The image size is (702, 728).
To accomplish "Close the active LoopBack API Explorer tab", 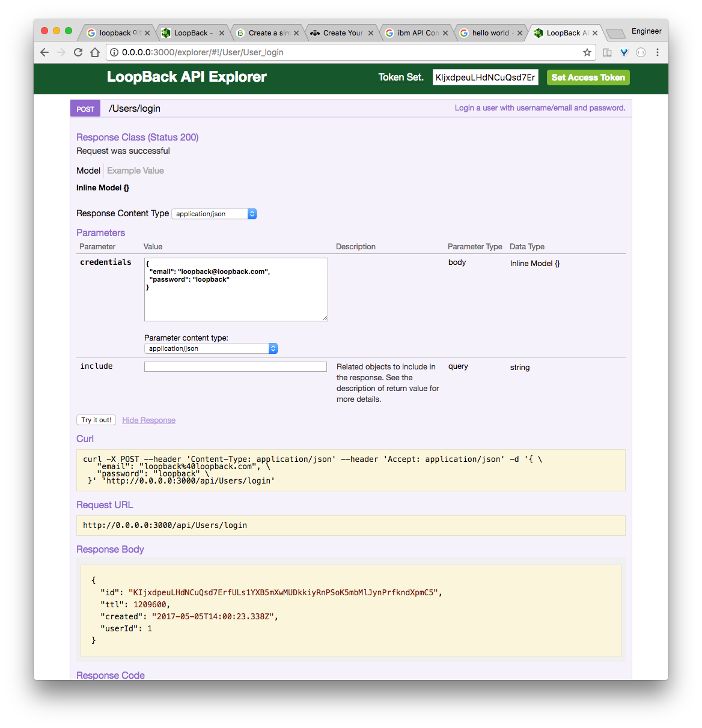I will [595, 33].
